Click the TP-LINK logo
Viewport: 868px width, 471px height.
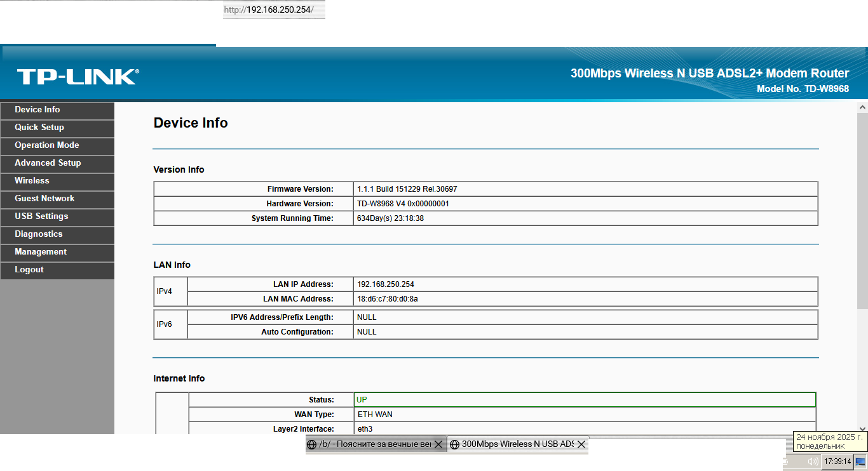pyautogui.click(x=78, y=77)
